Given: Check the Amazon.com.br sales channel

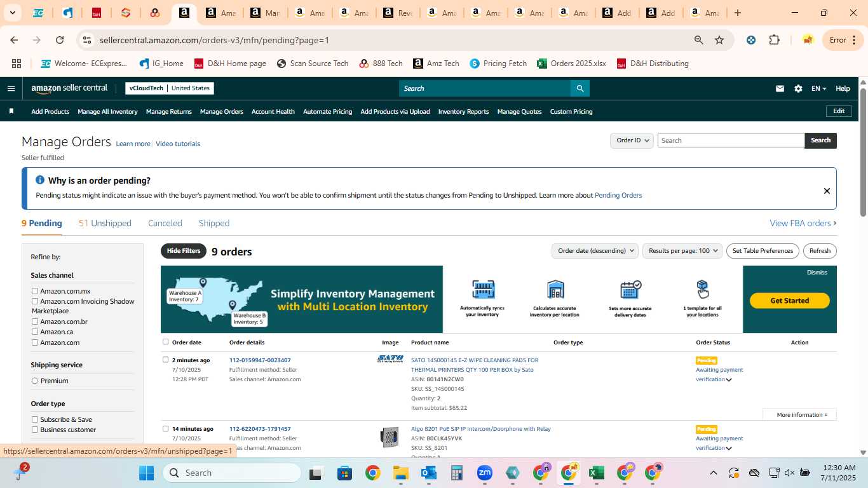Looking at the screenshot, I should [x=35, y=322].
